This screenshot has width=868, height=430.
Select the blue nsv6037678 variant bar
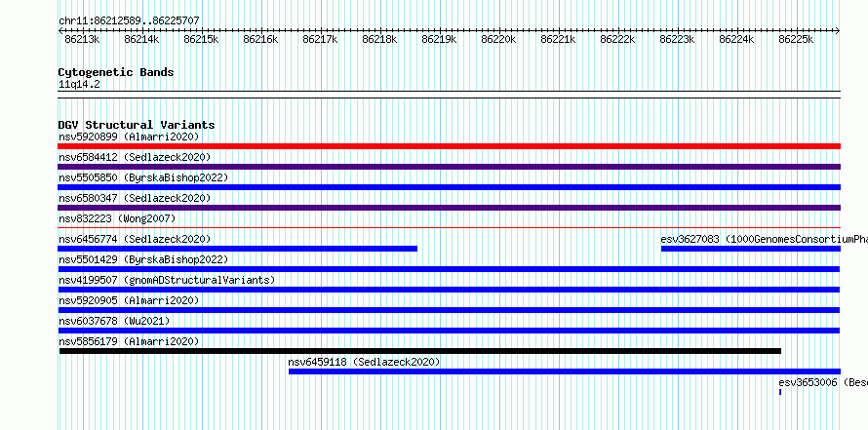(449, 331)
